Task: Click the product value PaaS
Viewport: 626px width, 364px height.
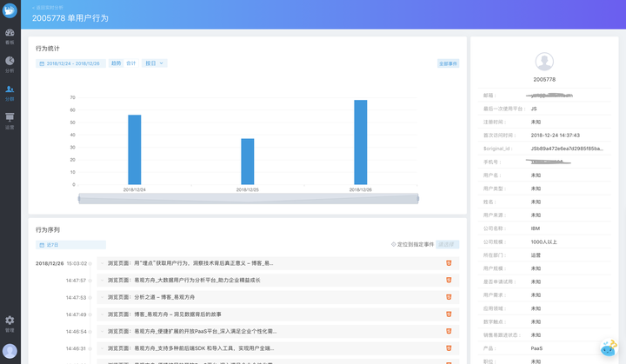Action: 536,348
